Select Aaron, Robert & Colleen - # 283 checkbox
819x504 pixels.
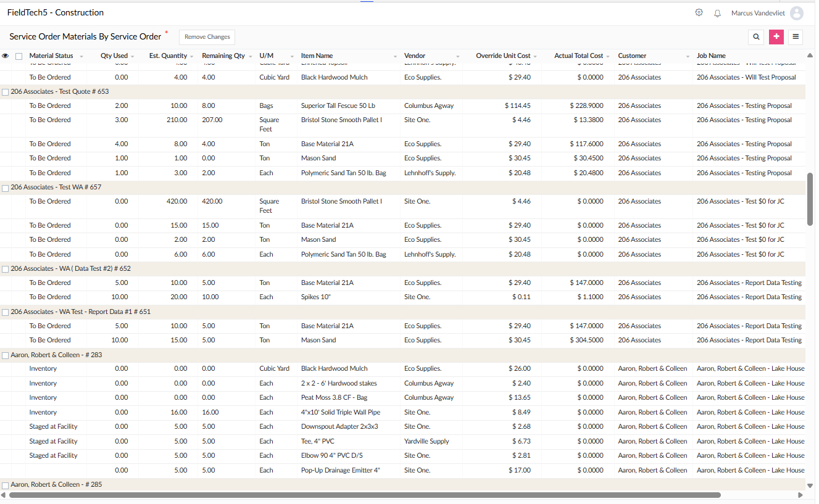pos(6,355)
